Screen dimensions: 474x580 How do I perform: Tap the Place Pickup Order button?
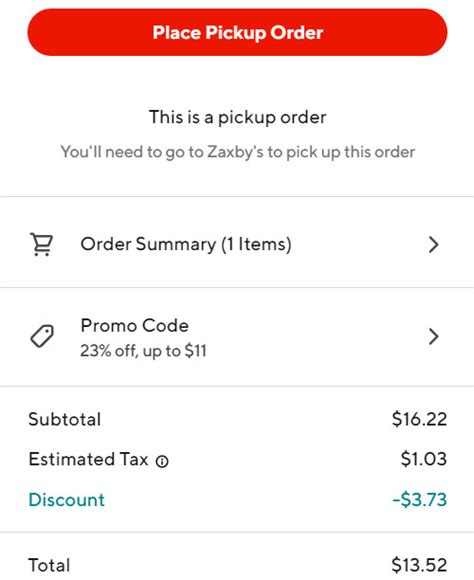[x=237, y=33]
